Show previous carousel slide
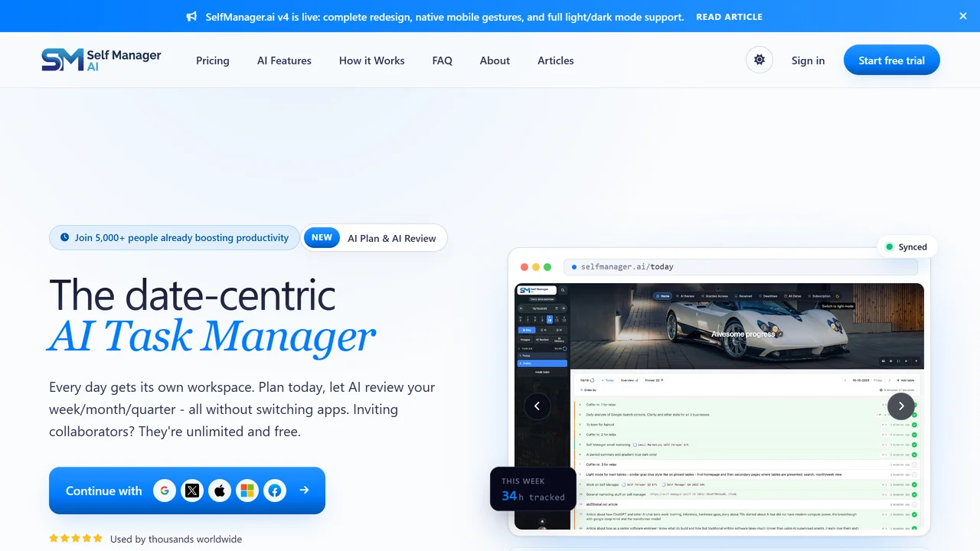Viewport: 980px width, 551px height. [537, 406]
